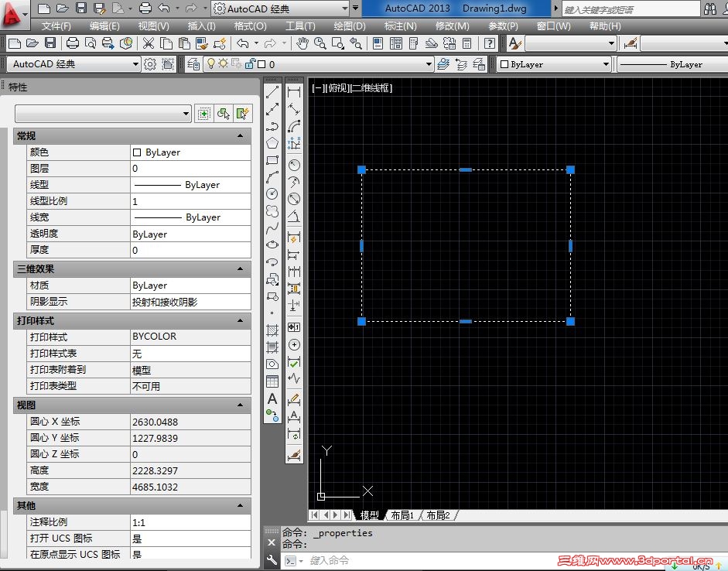The image size is (728, 571).
Task: Click the viewport [-] control label
Action: (317, 87)
